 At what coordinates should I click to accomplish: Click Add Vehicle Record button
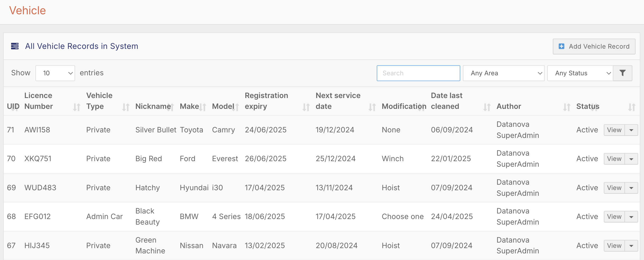click(x=594, y=47)
